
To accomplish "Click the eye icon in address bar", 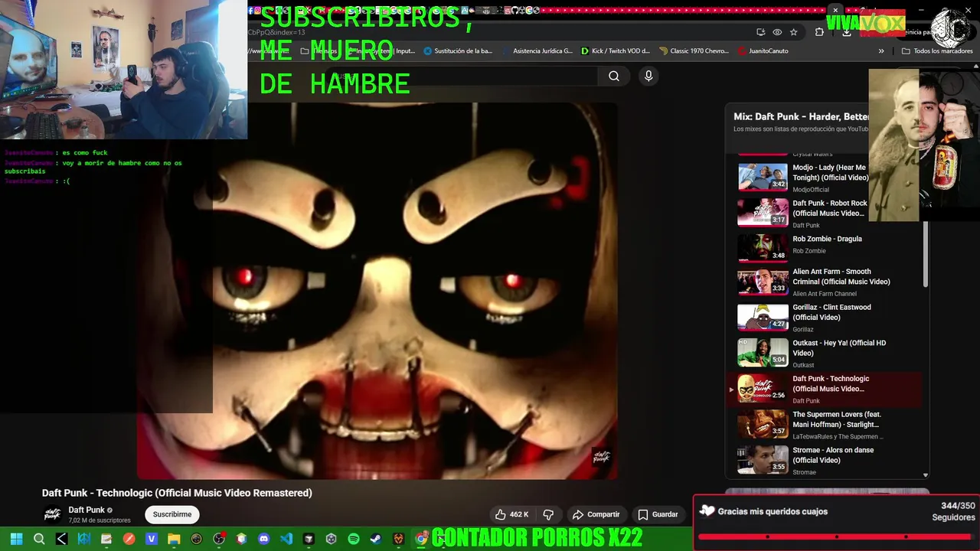I will point(777,32).
